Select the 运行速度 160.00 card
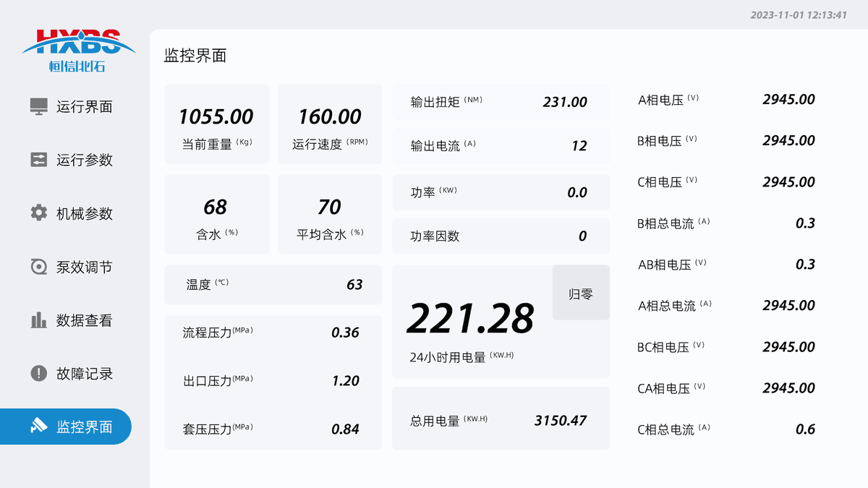This screenshot has height=488, width=868. [x=330, y=124]
